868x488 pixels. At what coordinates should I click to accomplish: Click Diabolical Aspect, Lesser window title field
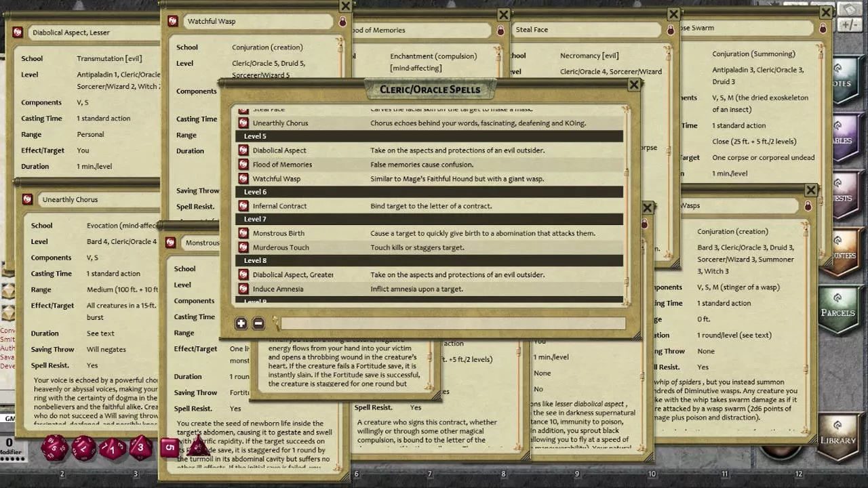[x=94, y=32]
